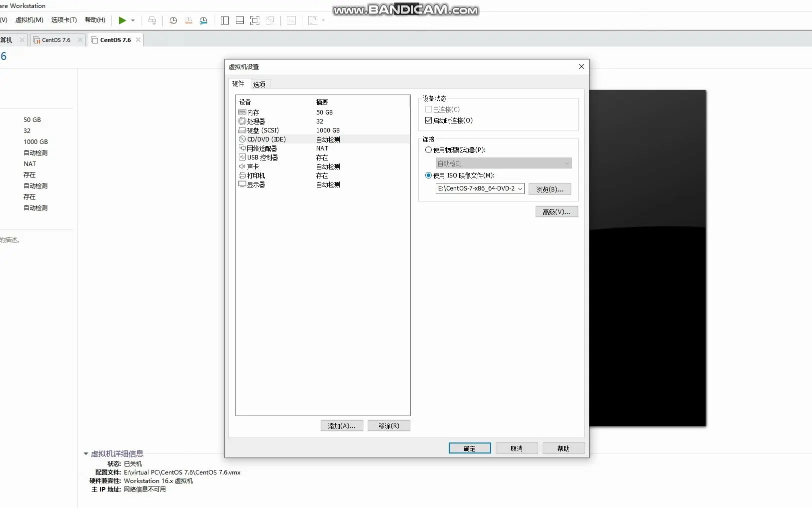812x508 pixels.
Task: Close the 虚拟机设置 dialog with X
Action: coord(582,66)
